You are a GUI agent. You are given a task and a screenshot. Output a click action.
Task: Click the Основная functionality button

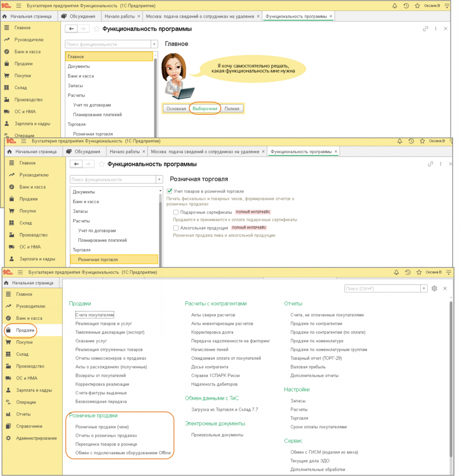coord(176,109)
